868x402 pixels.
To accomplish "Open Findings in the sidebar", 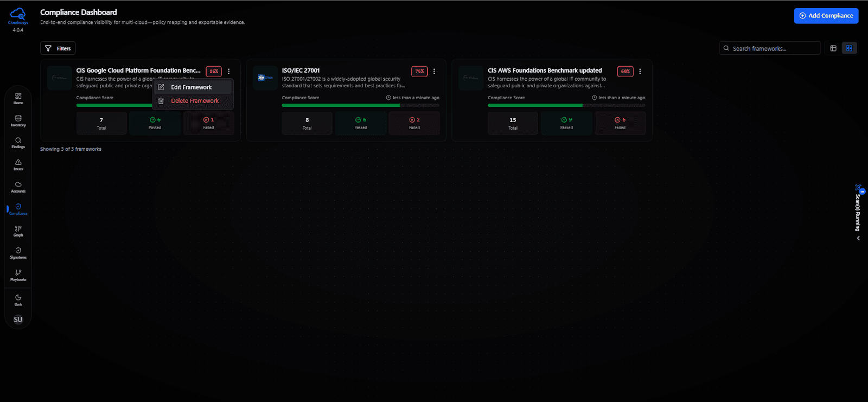I will pos(18,143).
